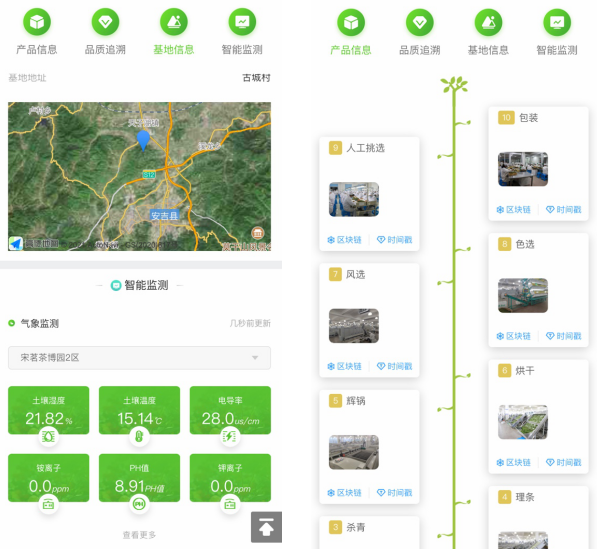The height and width of the screenshot is (549, 600).
Task: Click the 电导率 28.0 us/cm card
Action: [x=230, y=410]
